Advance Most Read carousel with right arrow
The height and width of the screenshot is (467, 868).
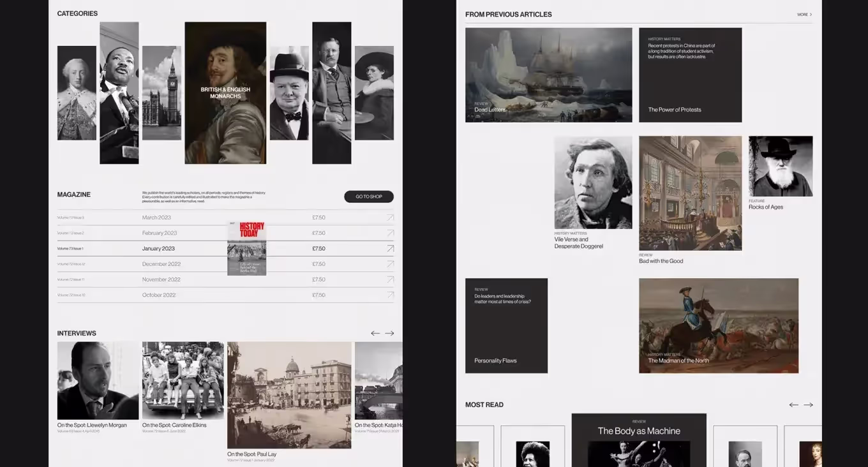pos(808,404)
